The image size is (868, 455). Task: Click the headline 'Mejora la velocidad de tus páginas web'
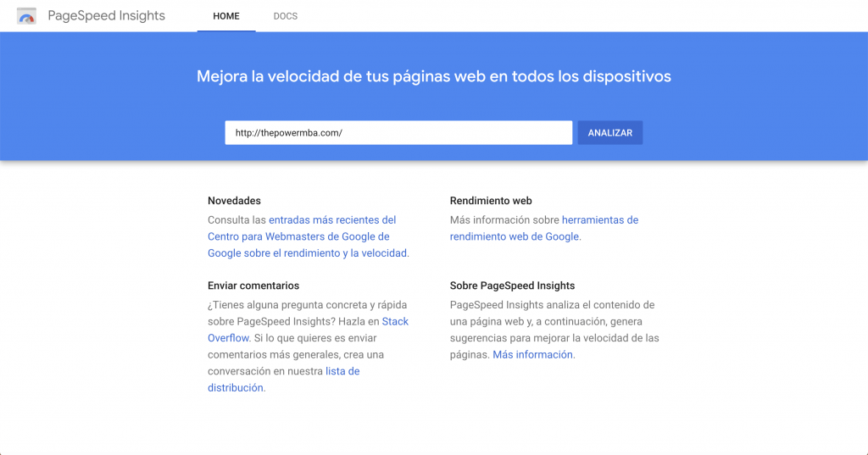(434, 76)
